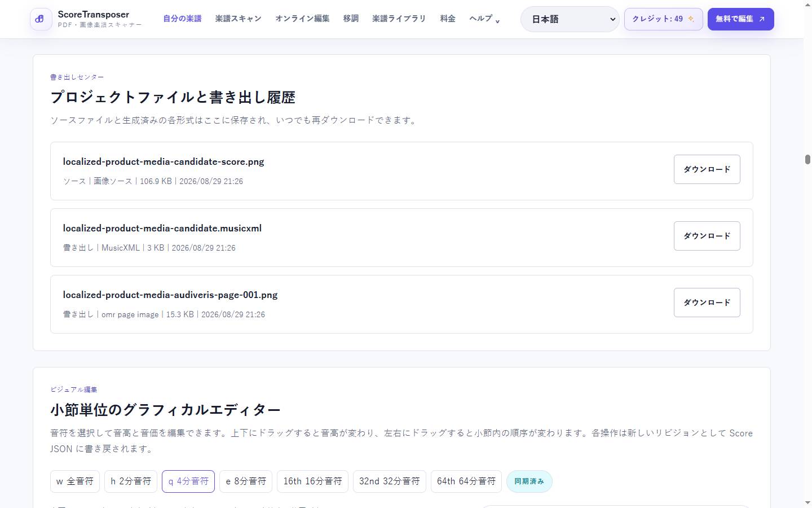The height and width of the screenshot is (508, 812).
Task: Click the arrow icon on 無料で編集 button
Action: click(762, 19)
